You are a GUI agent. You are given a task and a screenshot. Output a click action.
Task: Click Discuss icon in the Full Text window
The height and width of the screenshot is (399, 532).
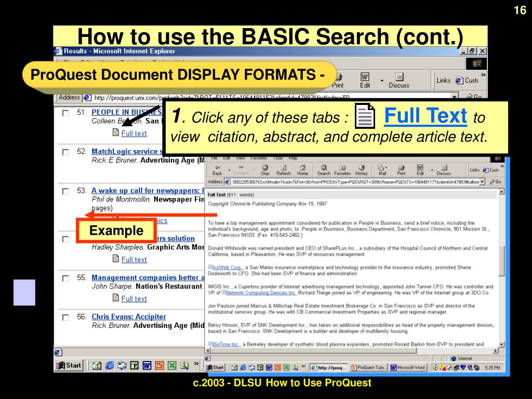point(444,170)
